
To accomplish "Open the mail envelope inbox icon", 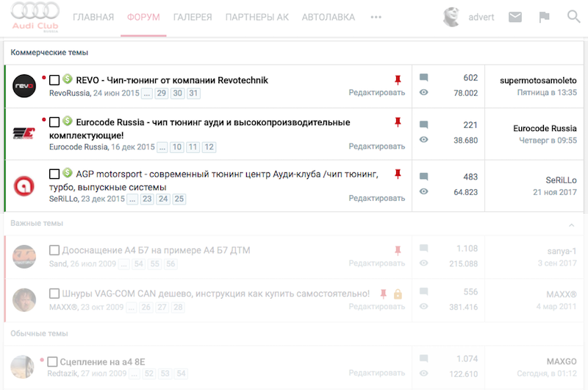I will point(515,17).
